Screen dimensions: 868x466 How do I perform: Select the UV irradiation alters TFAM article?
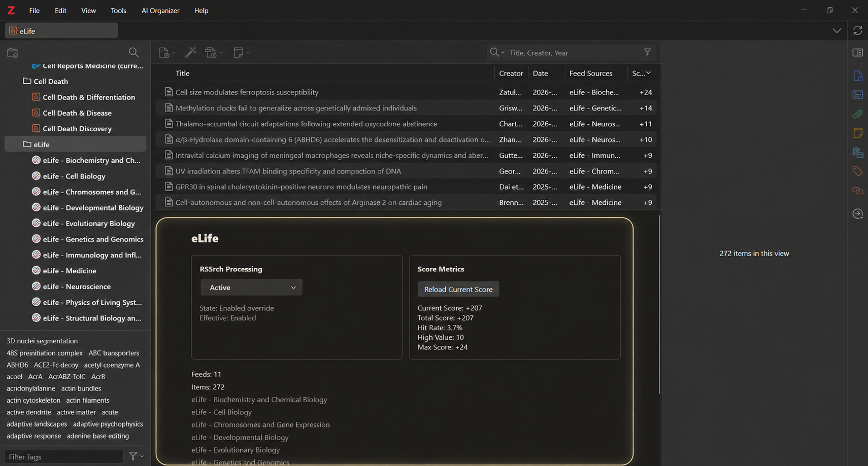pos(406,171)
